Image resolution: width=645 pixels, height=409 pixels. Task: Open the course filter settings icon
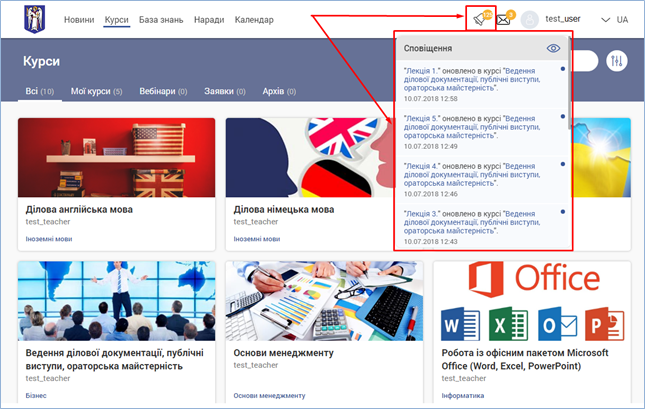coord(616,62)
